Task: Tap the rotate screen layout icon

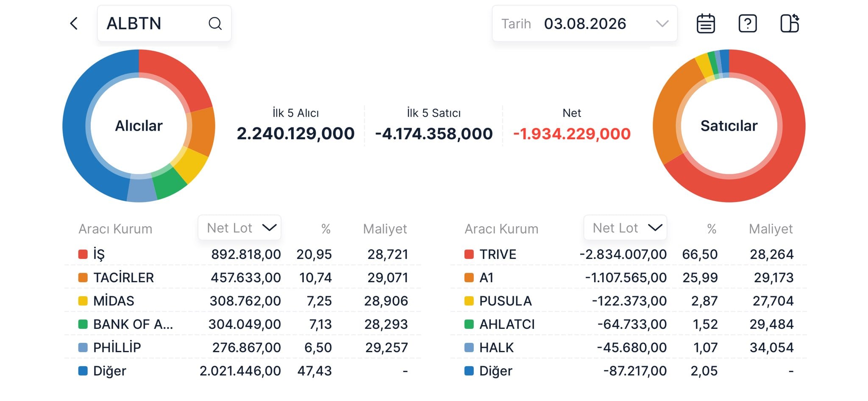Action: pyautogui.click(x=790, y=23)
